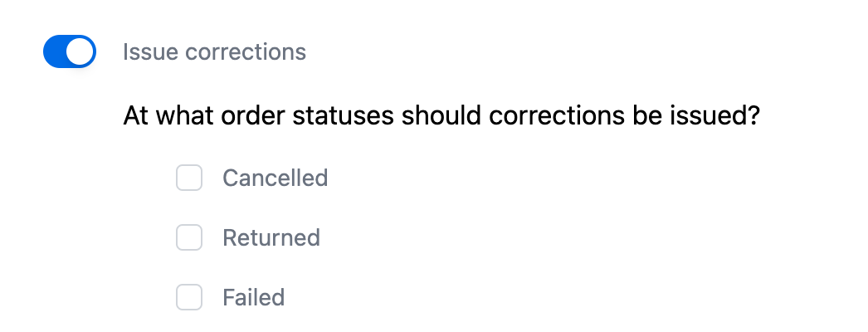This screenshot has width=868, height=332.
Task: Select Returned as a correction status
Action: pyautogui.click(x=189, y=237)
